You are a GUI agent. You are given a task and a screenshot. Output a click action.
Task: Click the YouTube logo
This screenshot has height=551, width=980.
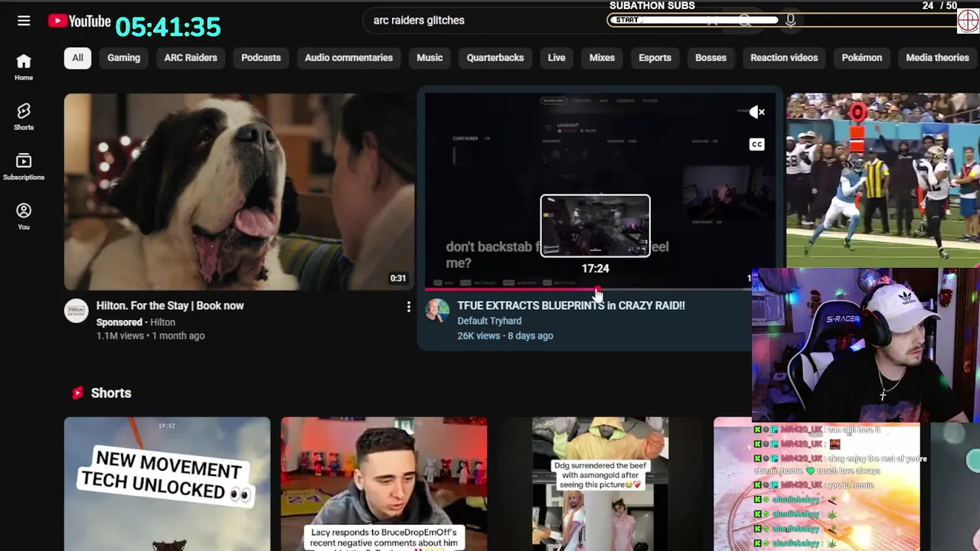[80, 21]
